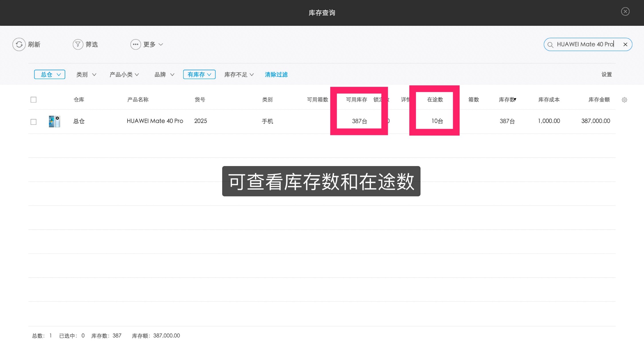644x345 pixels.
Task: Sort by the 库存数 column arrow
Action: click(515, 99)
